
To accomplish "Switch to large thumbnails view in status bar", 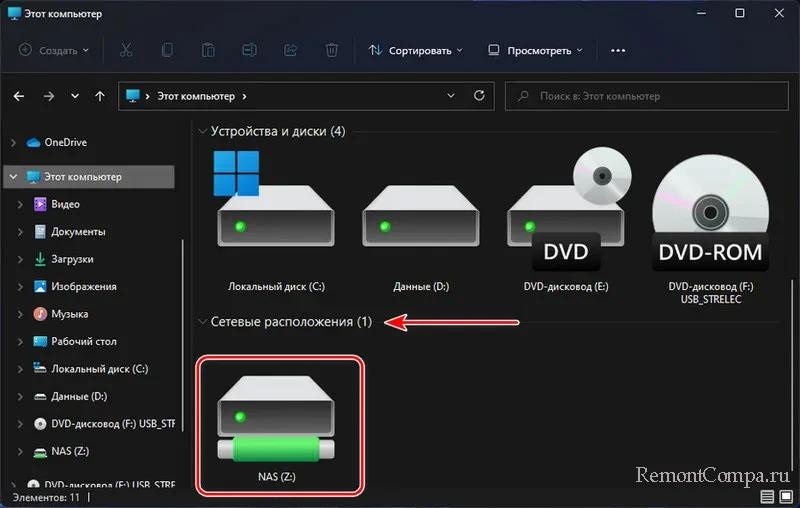I will click(x=786, y=496).
